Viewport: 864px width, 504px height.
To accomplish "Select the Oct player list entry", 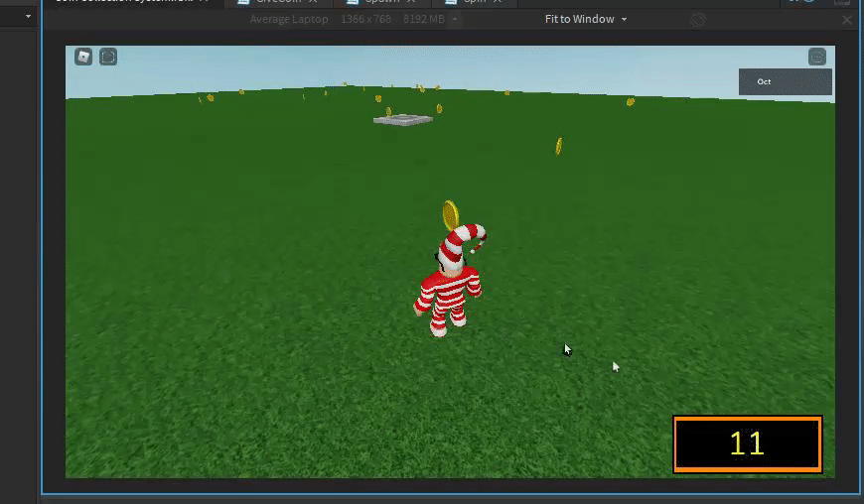I will pyautogui.click(x=786, y=82).
